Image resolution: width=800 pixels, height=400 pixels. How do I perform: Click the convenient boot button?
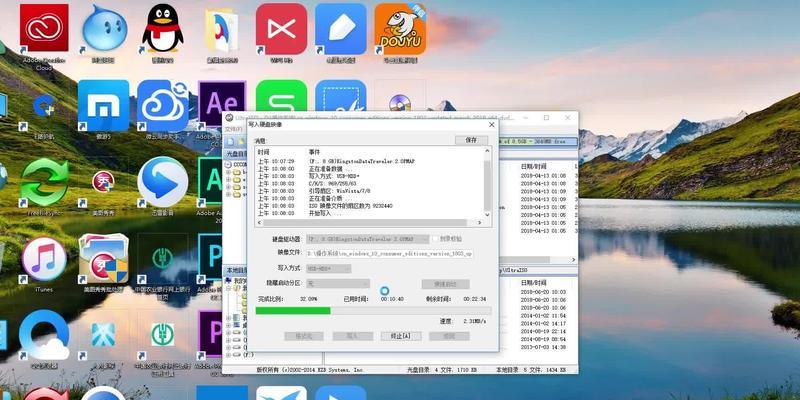[x=445, y=284]
